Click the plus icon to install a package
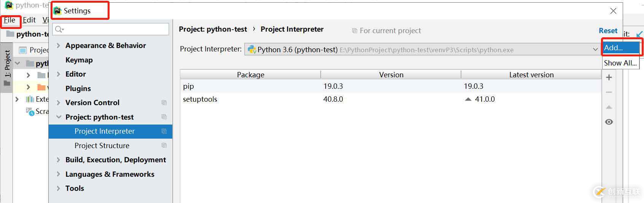644x203 pixels. (609, 77)
